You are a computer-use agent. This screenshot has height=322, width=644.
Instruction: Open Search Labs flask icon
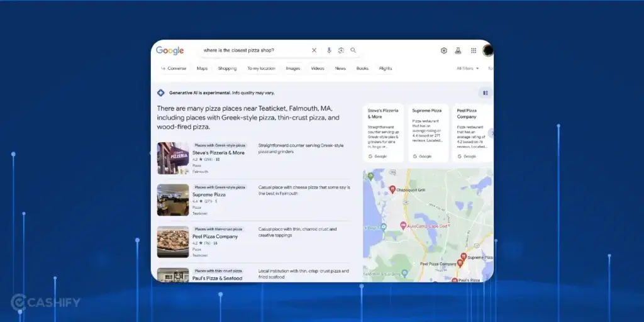click(458, 50)
